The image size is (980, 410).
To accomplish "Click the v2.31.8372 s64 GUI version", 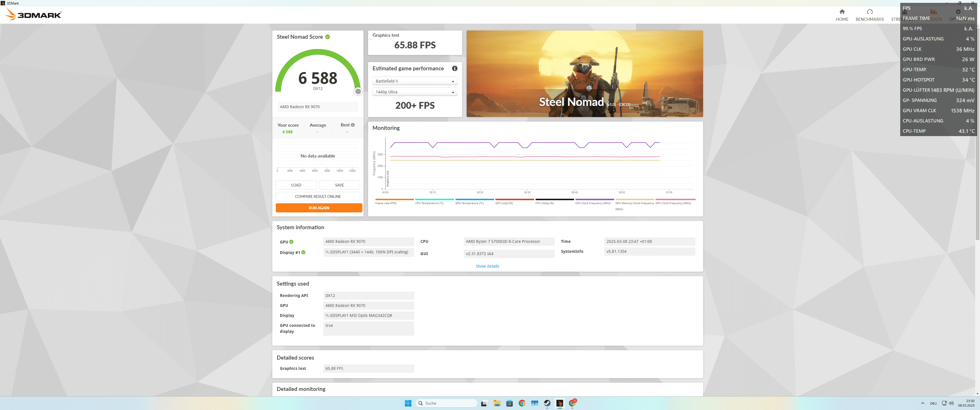I will pyautogui.click(x=509, y=254).
